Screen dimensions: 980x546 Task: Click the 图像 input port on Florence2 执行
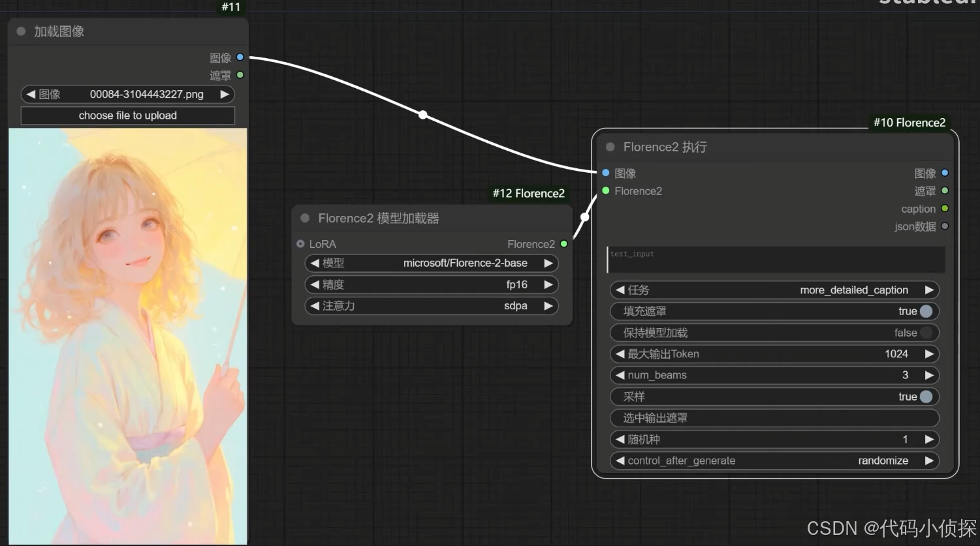606,173
